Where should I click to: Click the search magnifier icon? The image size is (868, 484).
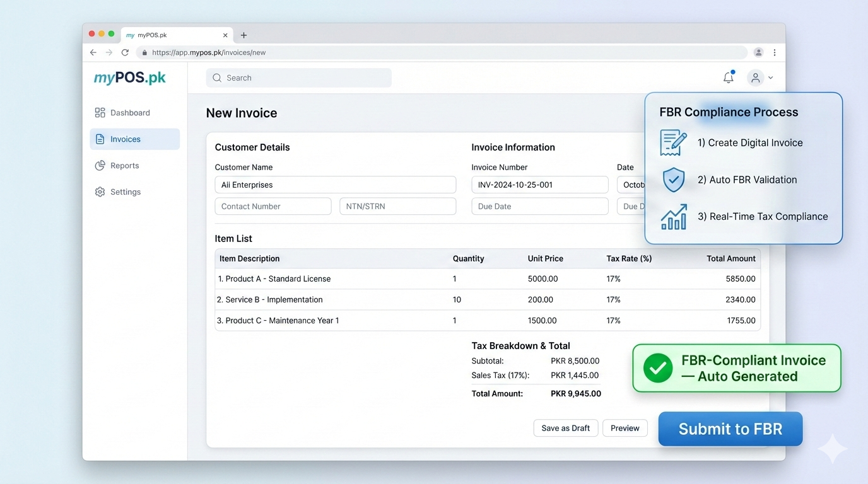click(x=217, y=78)
